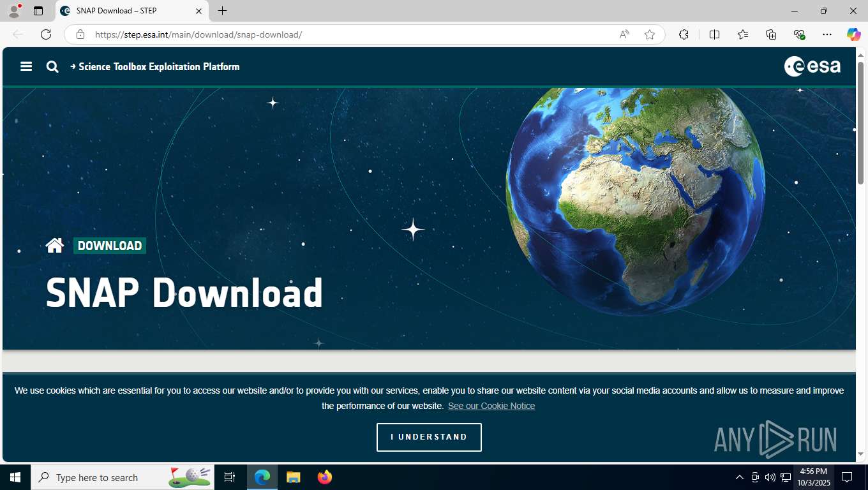Click taskbar search box
The width and height of the screenshot is (868, 490).
[123, 477]
